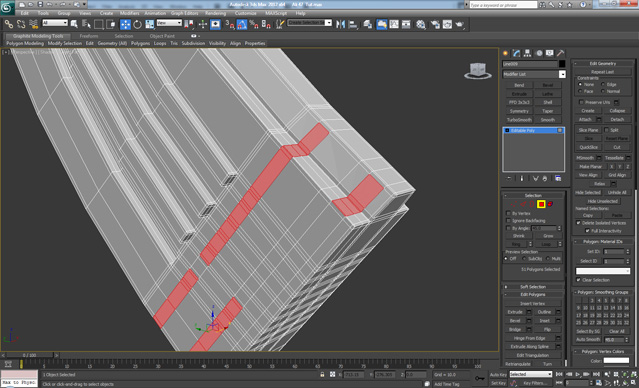Open the Modify panel tab icon
The height and width of the screenshot is (388, 639).
click(x=516, y=53)
